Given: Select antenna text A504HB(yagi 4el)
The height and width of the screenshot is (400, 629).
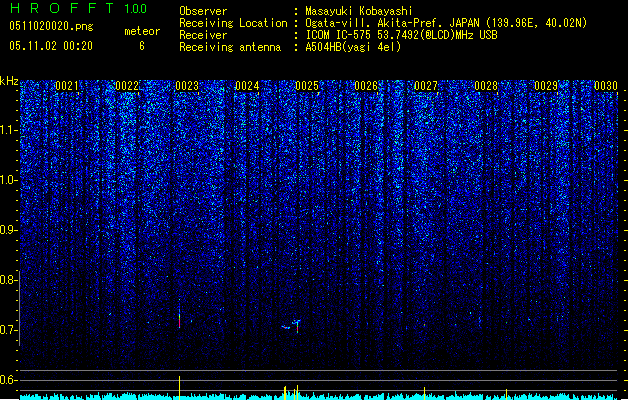Looking at the screenshot, I should (x=353, y=47).
